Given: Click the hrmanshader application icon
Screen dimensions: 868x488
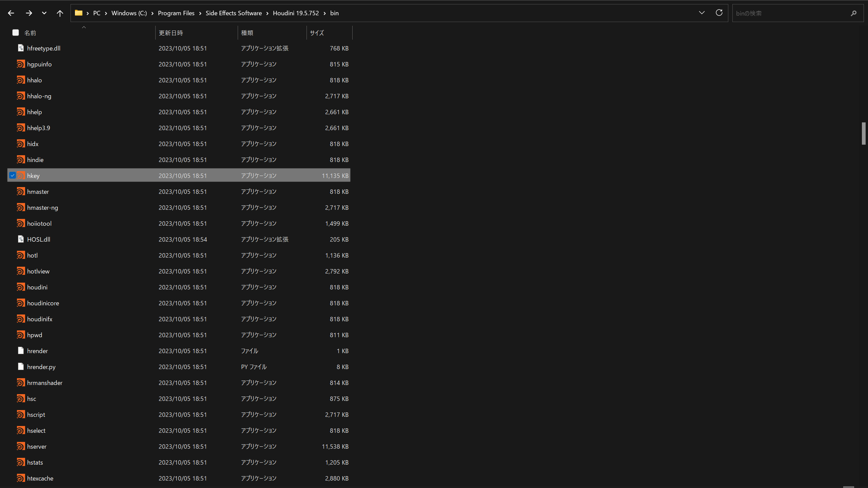Looking at the screenshot, I should (21, 383).
